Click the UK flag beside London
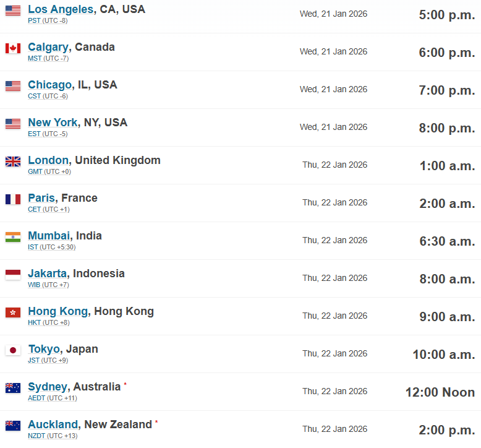Screen dimensions: 481x448 click(13, 162)
